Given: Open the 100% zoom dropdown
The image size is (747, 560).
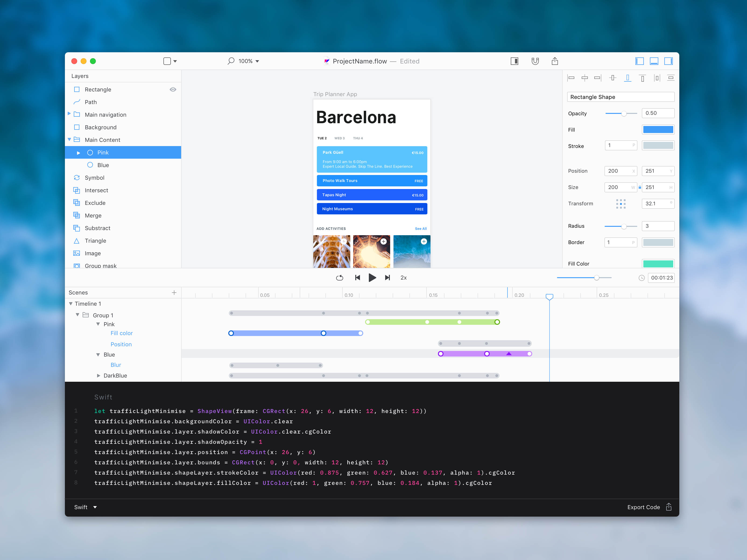Looking at the screenshot, I should (249, 61).
